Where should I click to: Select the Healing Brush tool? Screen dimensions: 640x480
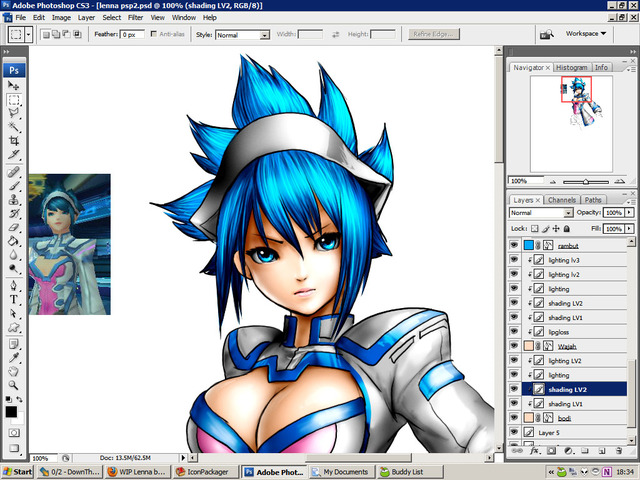(13, 172)
